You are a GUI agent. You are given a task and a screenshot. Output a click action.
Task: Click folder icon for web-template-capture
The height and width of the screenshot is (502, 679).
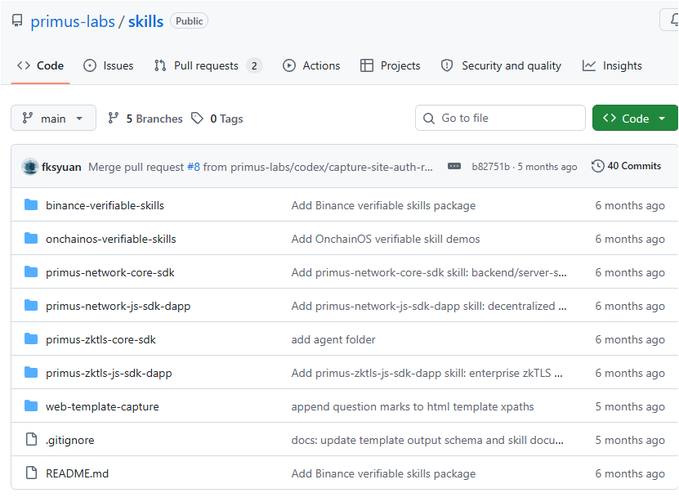[x=31, y=406]
